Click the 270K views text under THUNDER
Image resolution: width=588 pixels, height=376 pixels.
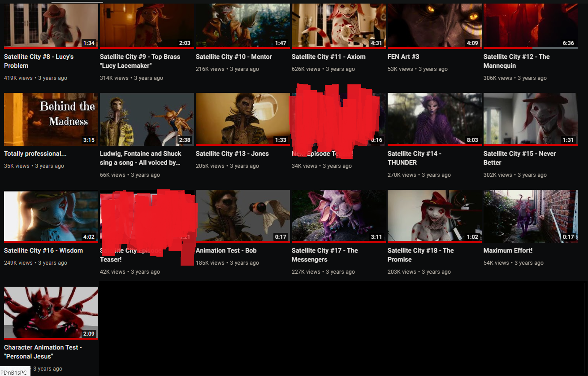coord(402,175)
